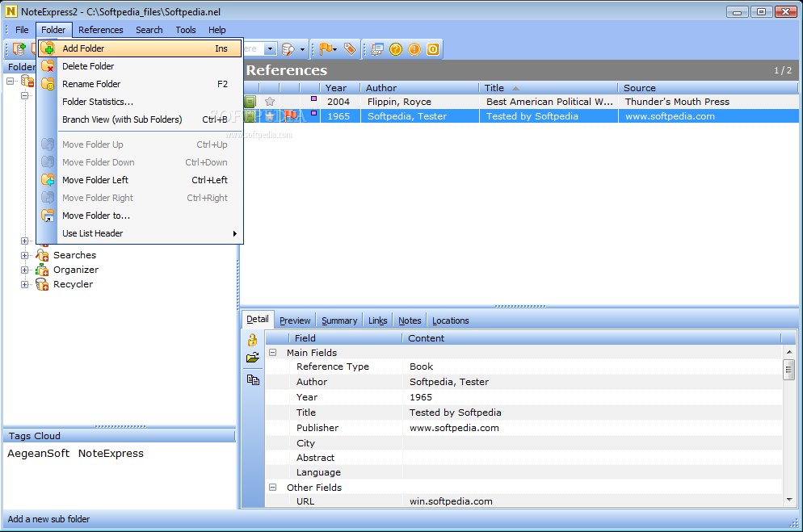Expand the Recycler tree node
Image resolution: width=803 pixels, height=532 pixels.
coord(24,284)
